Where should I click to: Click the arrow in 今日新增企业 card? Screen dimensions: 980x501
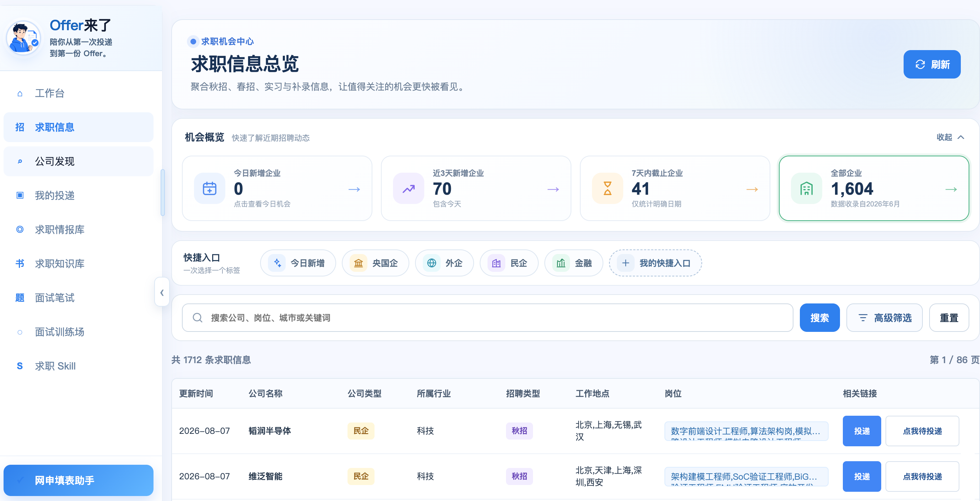[354, 189]
